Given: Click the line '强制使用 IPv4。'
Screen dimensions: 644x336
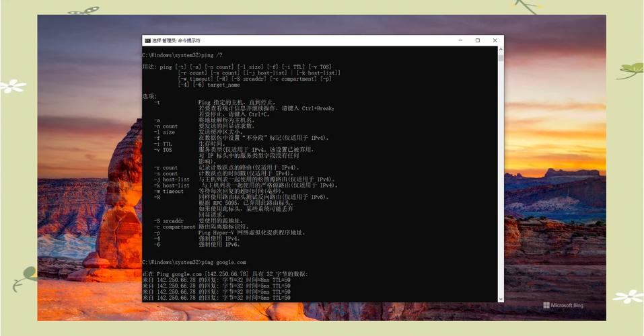Looking at the screenshot, I should tap(219, 239).
